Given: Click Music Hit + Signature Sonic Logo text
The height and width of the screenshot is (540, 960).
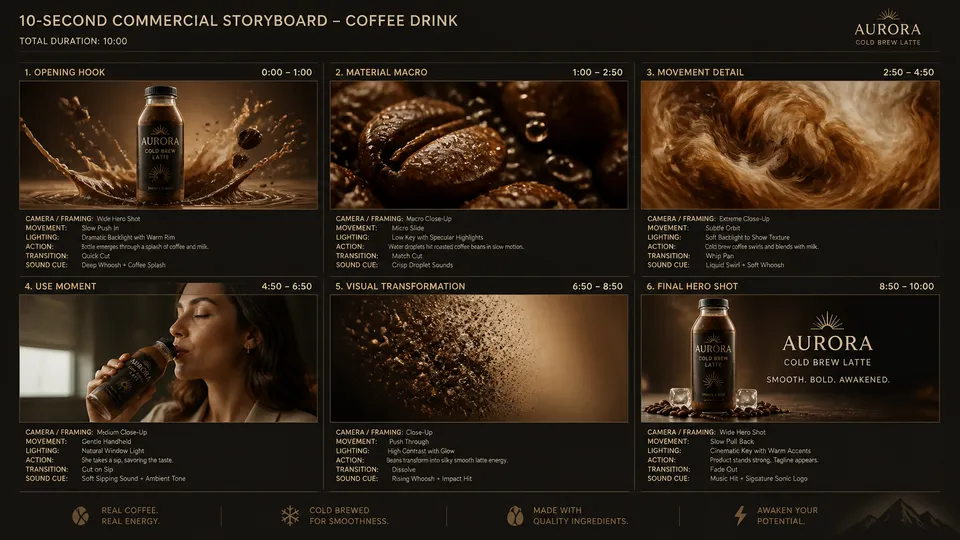Looking at the screenshot, I should tap(759, 479).
